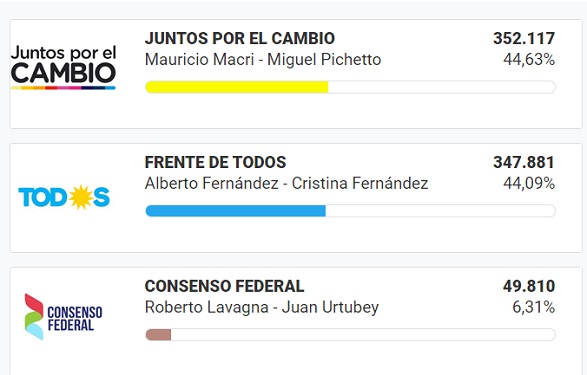Click the sun symbol in the Todos logo
This screenshot has height=375, width=587.
click(x=80, y=197)
